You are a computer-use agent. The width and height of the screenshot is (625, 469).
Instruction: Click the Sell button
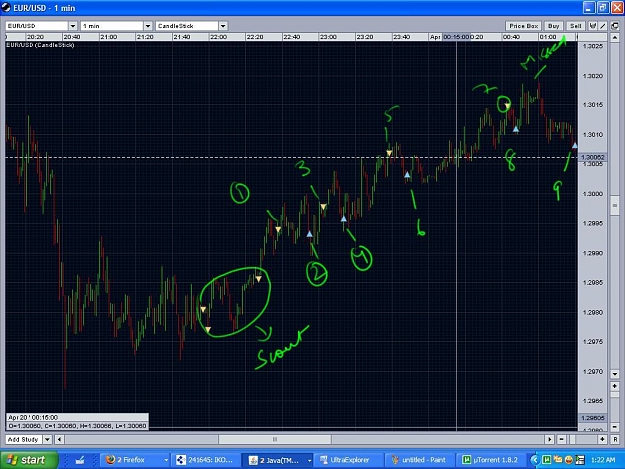click(576, 26)
